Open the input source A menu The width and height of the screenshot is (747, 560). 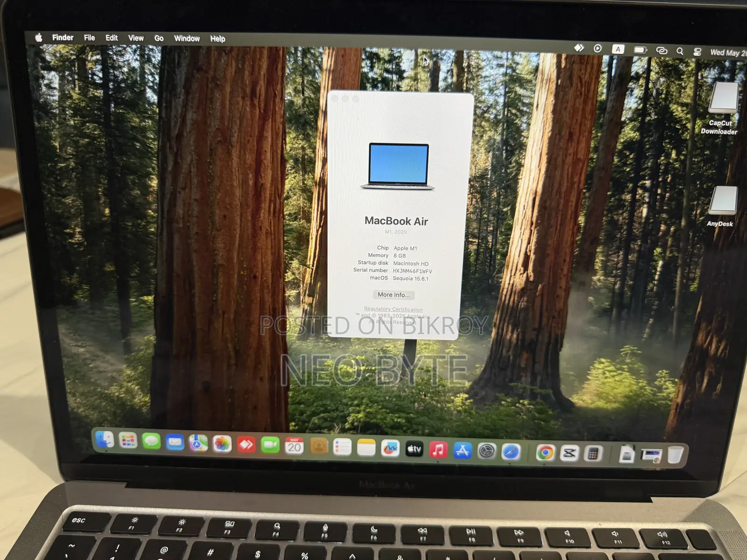(618, 49)
